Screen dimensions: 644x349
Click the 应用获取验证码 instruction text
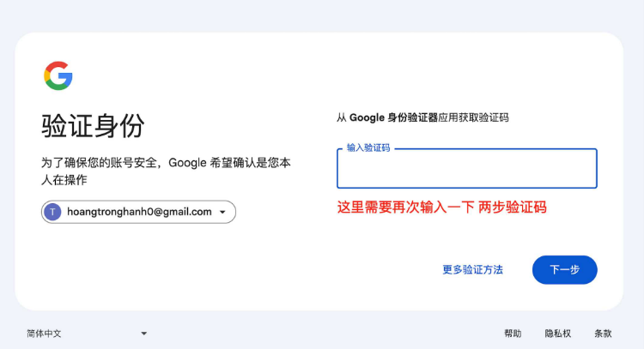[x=473, y=117]
